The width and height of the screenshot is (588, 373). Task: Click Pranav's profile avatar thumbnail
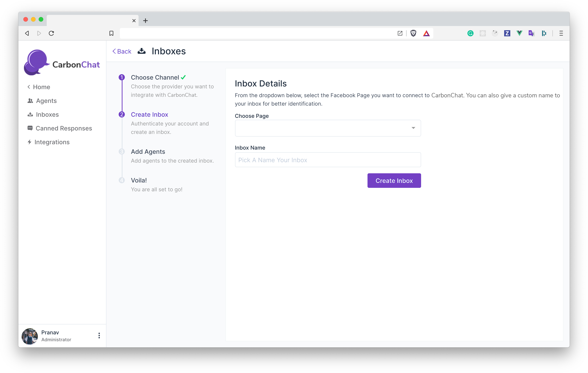coord(30,336)
